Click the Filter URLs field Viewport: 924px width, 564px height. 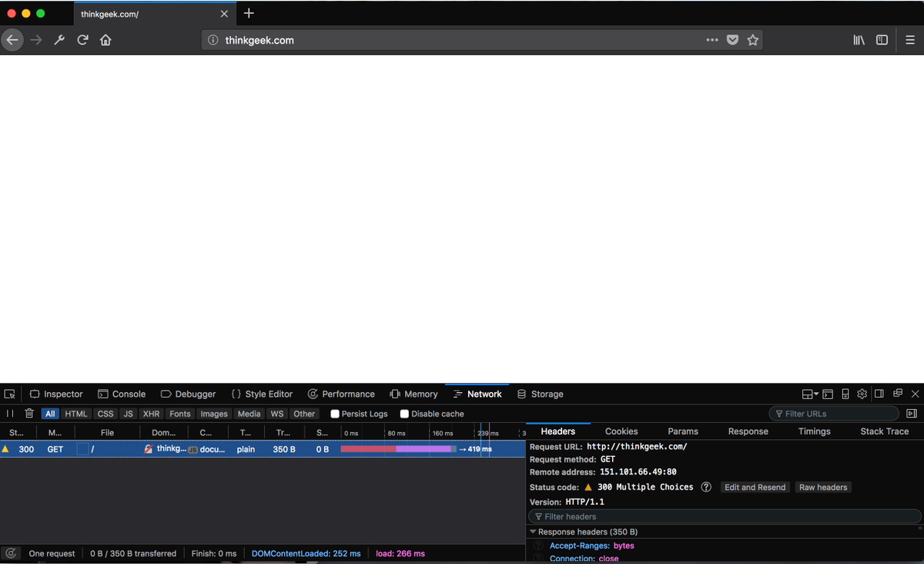click(x=833, y=414)
